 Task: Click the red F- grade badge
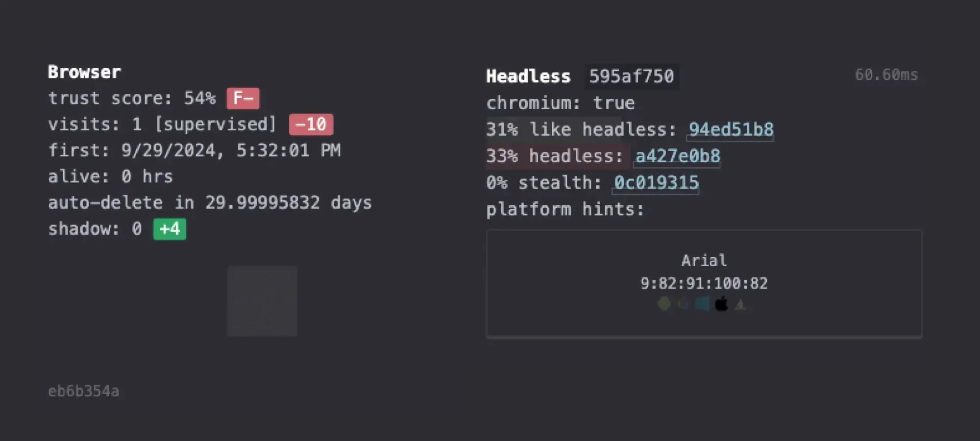tap(243, 98)
